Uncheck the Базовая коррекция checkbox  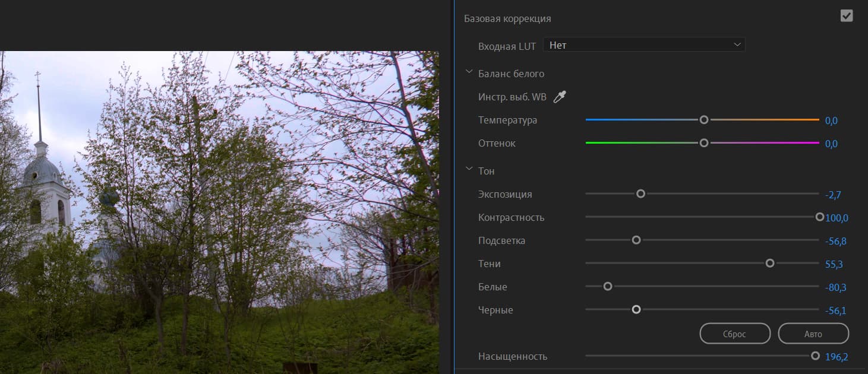pos(847,16)
